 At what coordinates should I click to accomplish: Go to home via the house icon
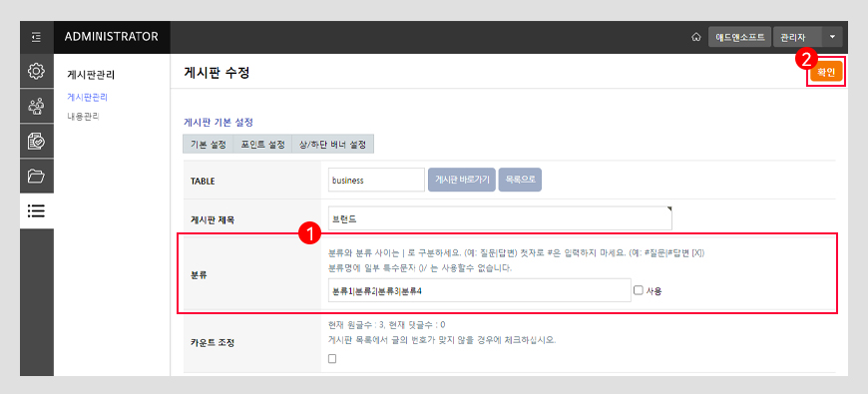click(x=696, y=37)
